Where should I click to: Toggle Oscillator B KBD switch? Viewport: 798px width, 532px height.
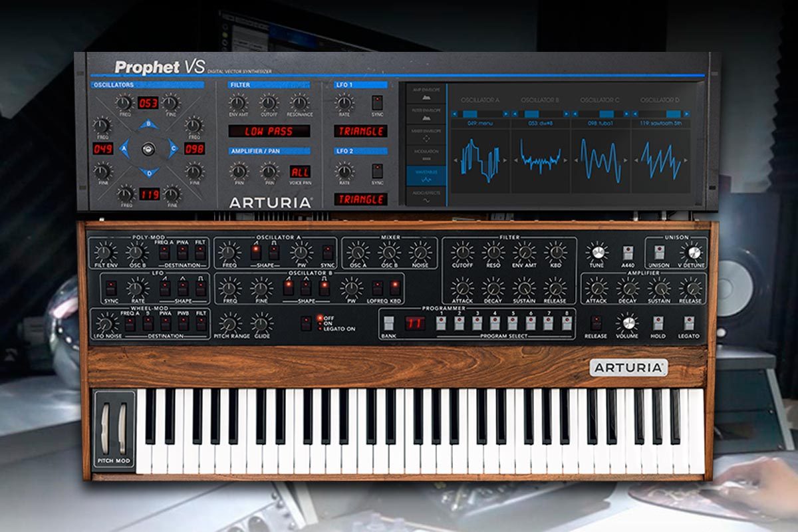pos(395,288)
